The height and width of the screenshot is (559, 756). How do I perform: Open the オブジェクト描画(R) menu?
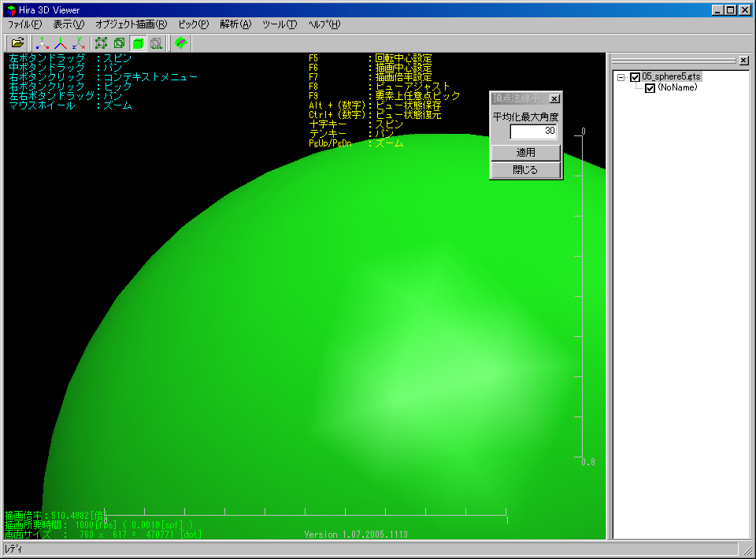pos(132,24)
